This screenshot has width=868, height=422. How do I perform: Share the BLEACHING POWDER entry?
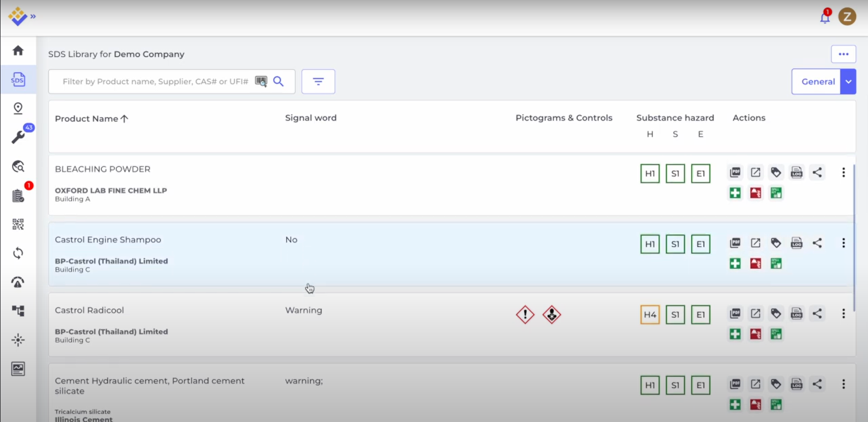click(817, 172)
